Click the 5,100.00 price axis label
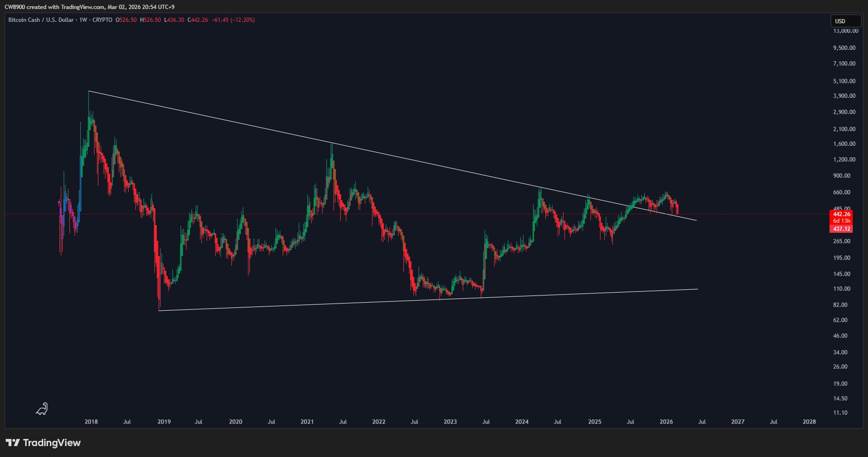The height and width of the screenshot is (457, 868). pyautogui.click(x=844, y=81)
